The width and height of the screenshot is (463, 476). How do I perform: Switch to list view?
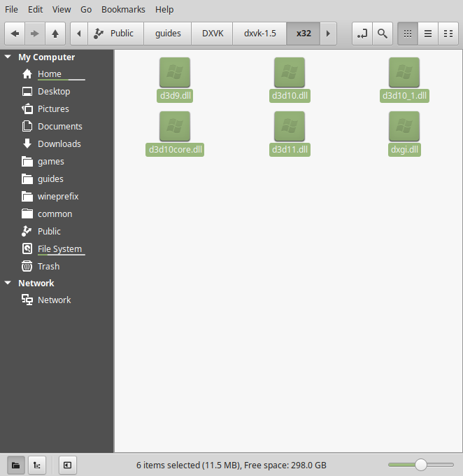[428, 34]
